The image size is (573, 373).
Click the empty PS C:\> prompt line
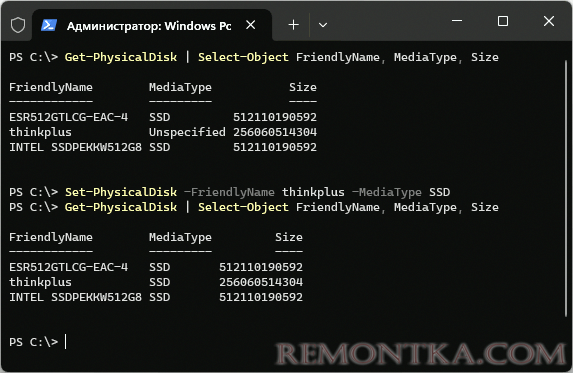click(x=38, y=342)
